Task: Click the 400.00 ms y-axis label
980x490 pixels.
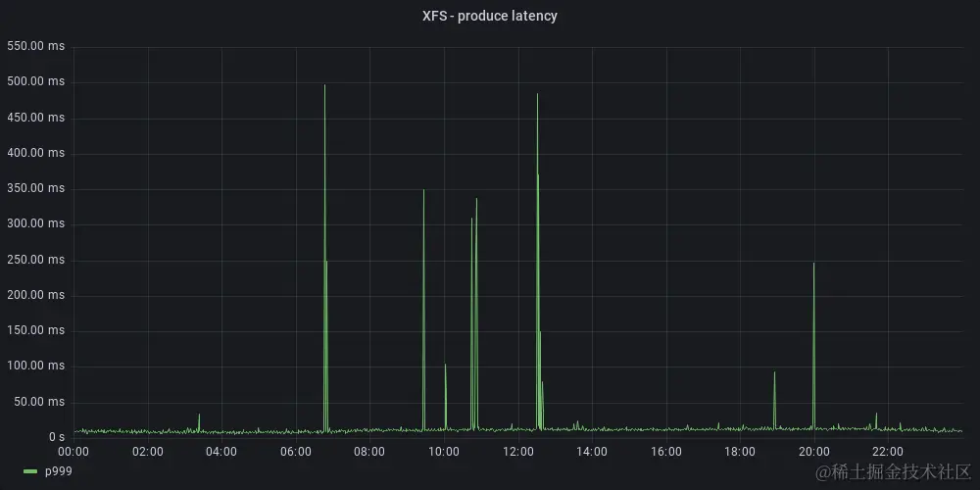Action: (x=35, y=153)
